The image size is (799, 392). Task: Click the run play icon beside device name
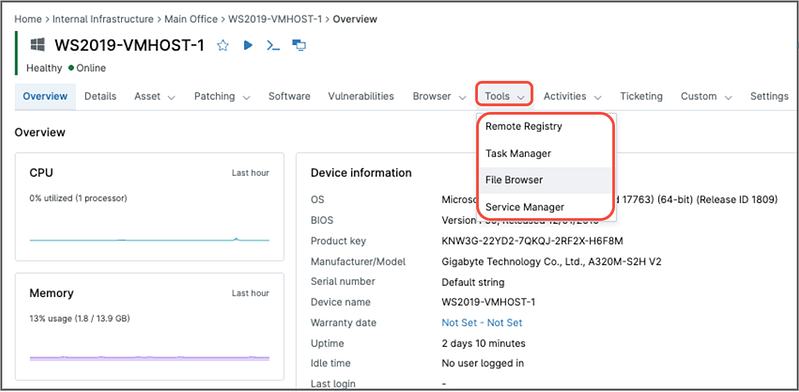tap(248, 45)
